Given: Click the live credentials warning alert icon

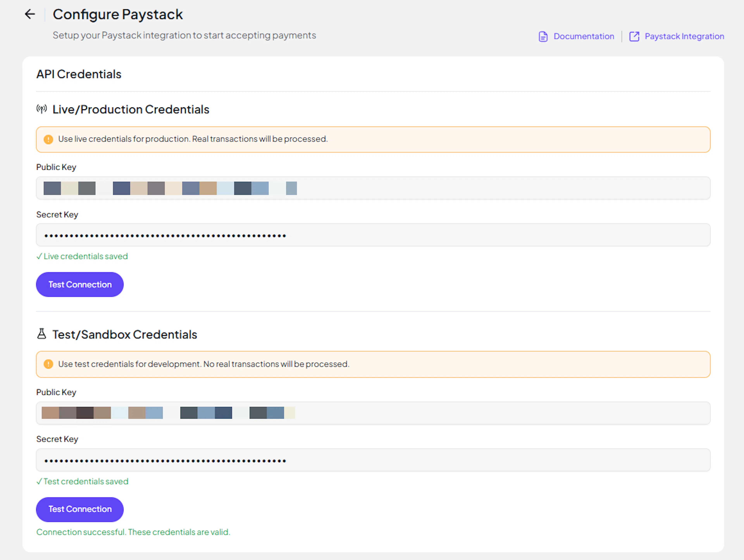Looking at the screenshot, I should [x=48, y=139].
